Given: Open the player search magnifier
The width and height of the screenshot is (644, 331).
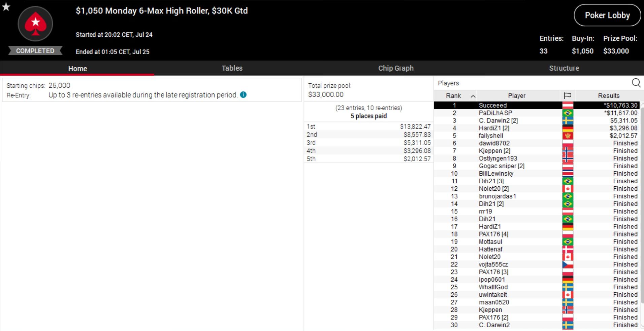Looking at the screenshot, I should pyautogui.click(x=636, y=83).
